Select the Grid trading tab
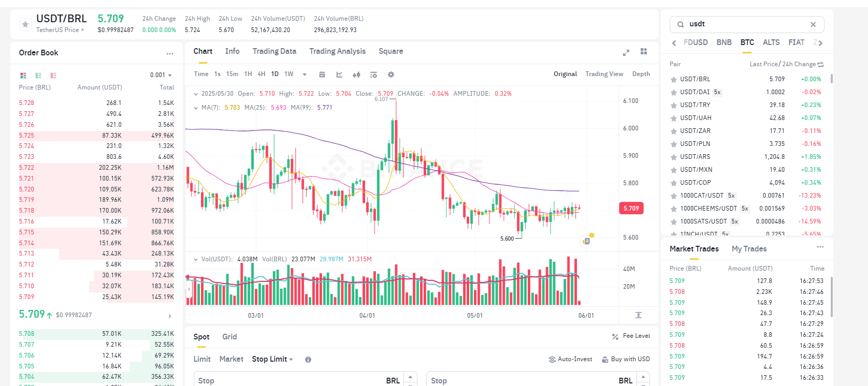This screenshot has width=868, height=386. click(230, 337)
